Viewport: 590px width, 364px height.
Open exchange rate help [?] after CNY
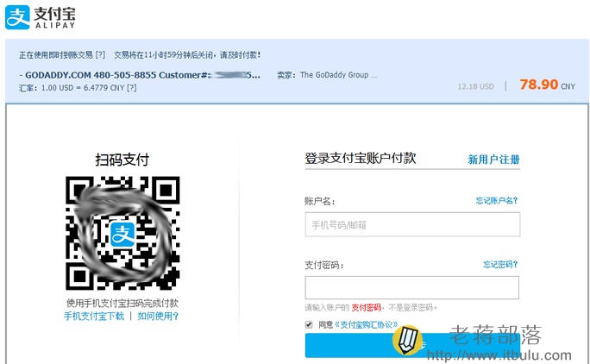(x=132, y=88)
